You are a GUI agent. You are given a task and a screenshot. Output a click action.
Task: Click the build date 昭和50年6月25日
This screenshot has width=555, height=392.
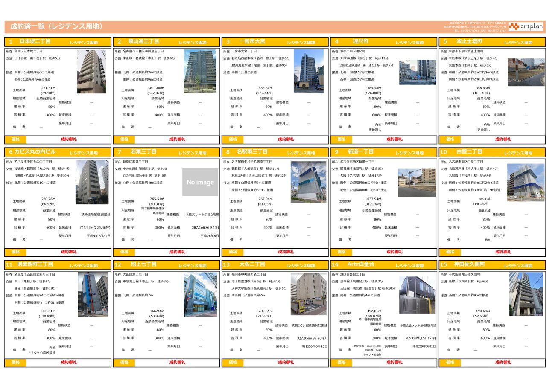[x=315, y=346]
